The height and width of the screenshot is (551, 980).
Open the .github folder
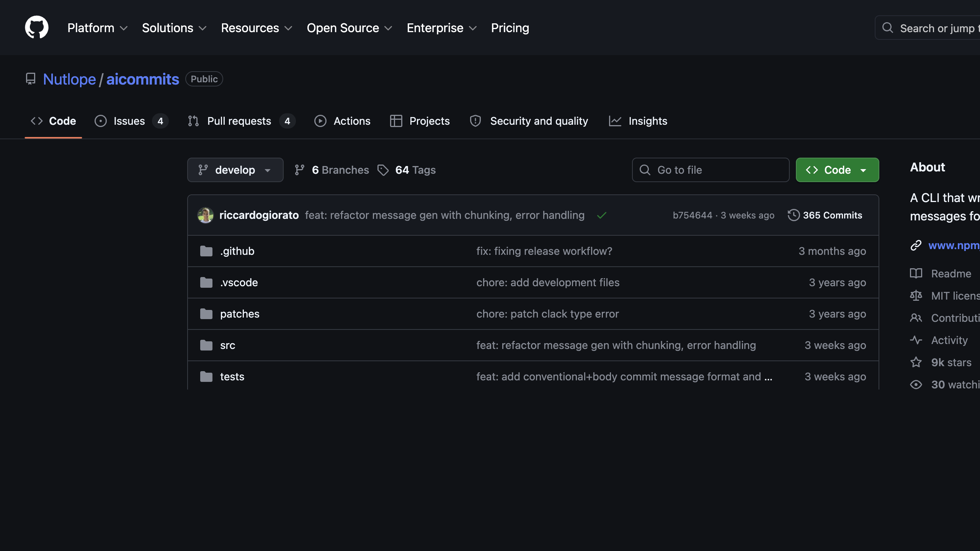point(237,251)
